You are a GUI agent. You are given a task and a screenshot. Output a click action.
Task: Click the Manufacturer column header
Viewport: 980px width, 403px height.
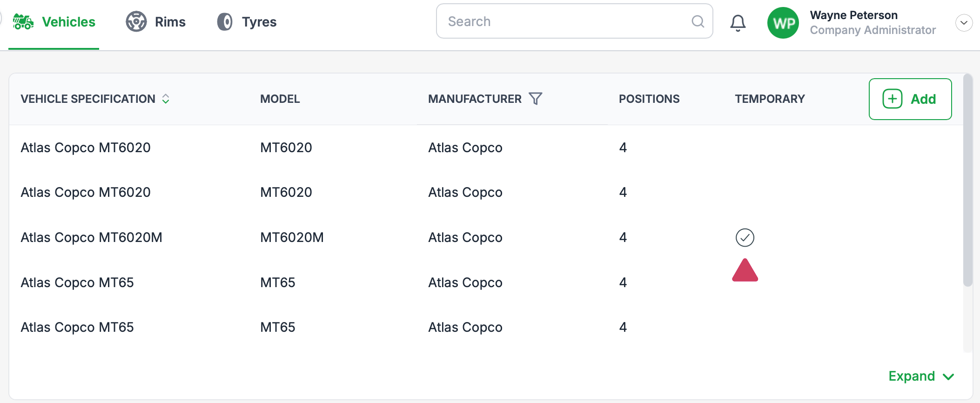474,99
